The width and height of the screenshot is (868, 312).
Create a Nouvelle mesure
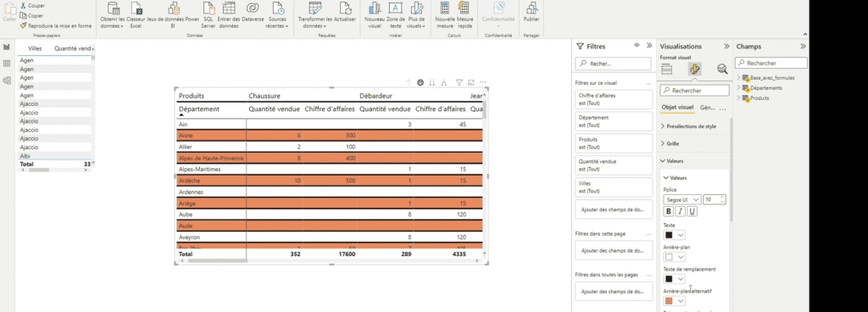point(444,15)
